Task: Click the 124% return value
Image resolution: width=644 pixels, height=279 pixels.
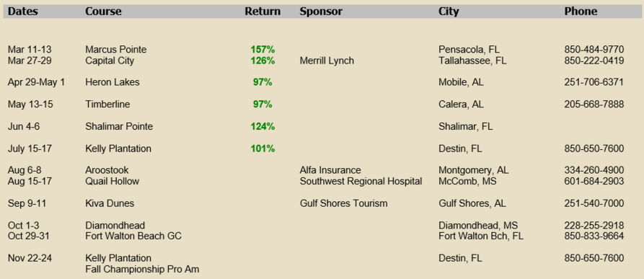Action: tap(263, 126)
